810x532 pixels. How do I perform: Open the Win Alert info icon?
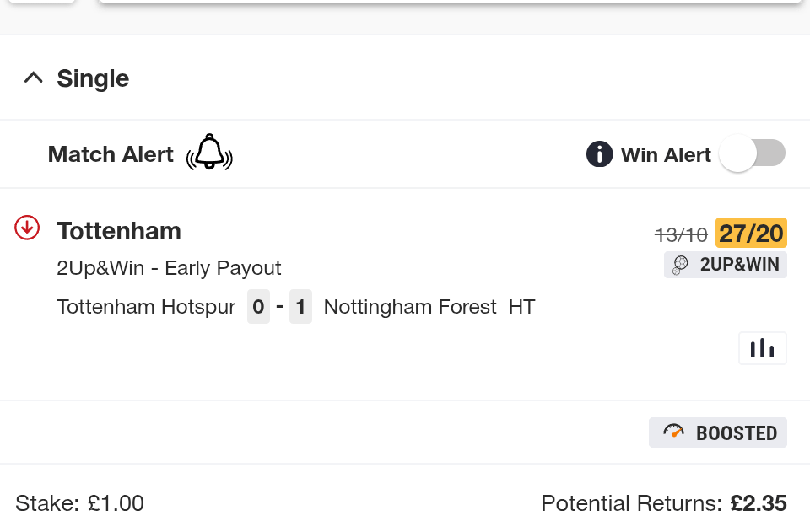[x=599, y=154]
